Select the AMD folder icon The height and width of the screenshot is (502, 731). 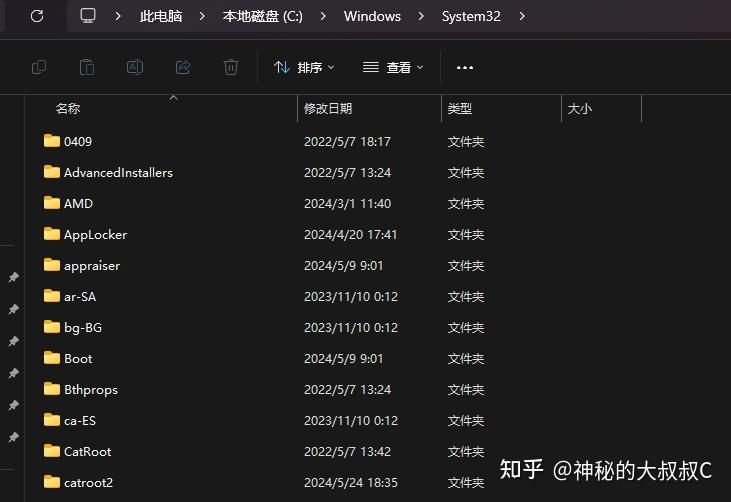(x=52, y=202)
